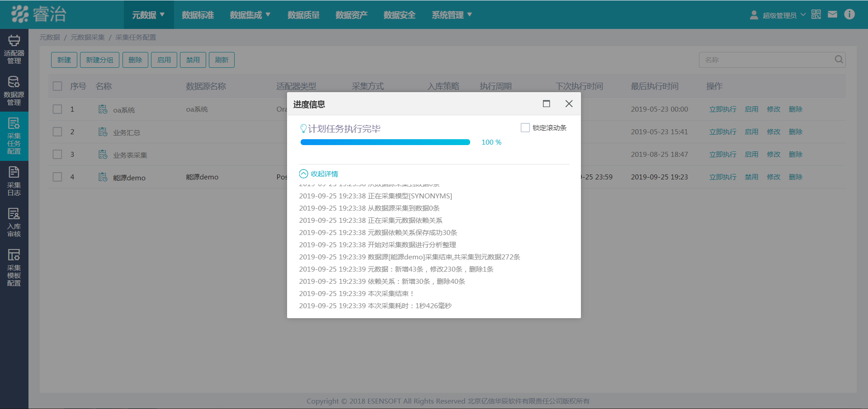Click log line 本次采集耗时：1秒426毫秒
This screenshot has width=868, height=409.
click(x=375, y=306)
